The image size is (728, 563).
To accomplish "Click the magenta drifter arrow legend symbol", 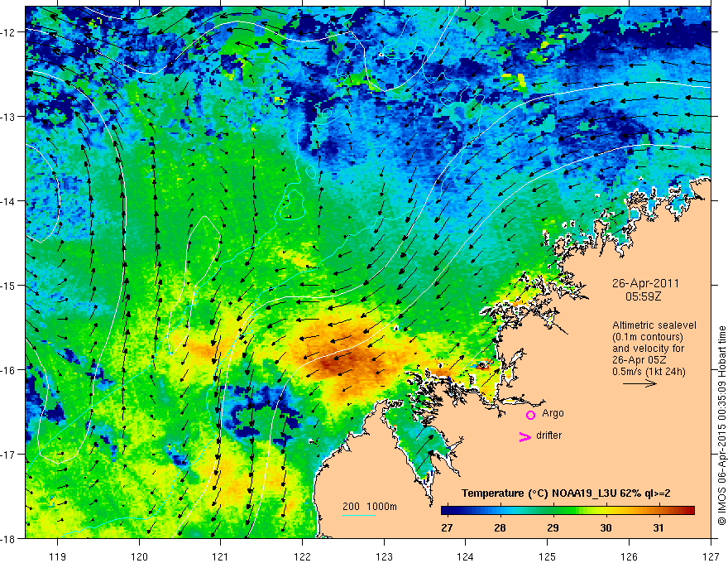I will point(525,436).
